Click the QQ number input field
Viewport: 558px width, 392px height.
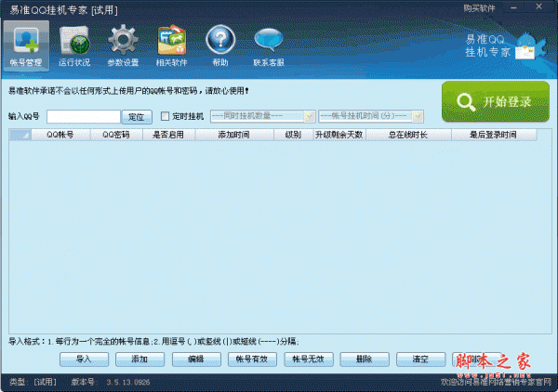[84, 116]
